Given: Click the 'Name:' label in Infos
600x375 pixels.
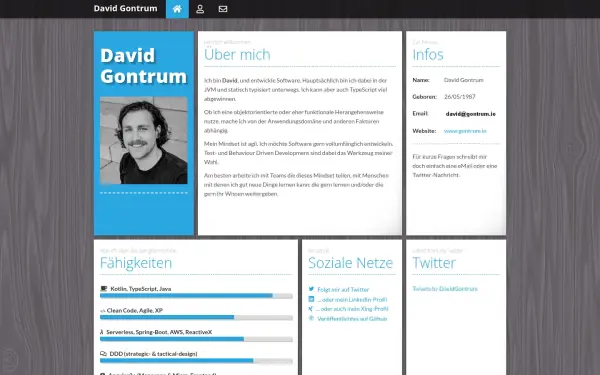Looking at the screenshot, I should point(421,80).
